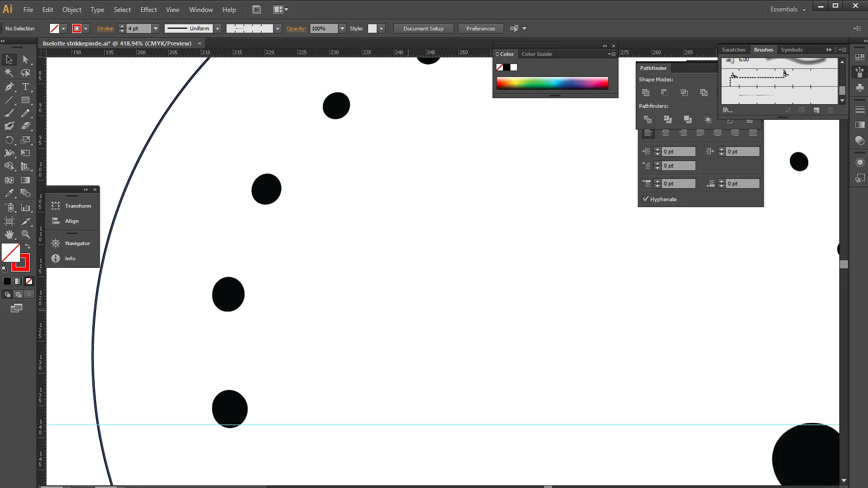
Task: Set paint mode to Color
Action: (7, 281)
